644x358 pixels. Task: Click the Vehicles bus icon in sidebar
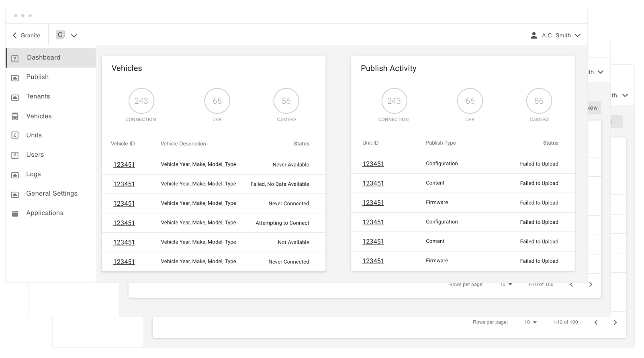click(x=15, y=117)
